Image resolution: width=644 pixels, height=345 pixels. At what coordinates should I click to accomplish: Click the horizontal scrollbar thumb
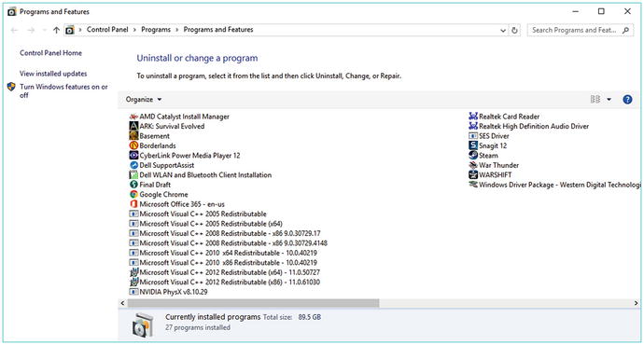(x=253, y=303)
